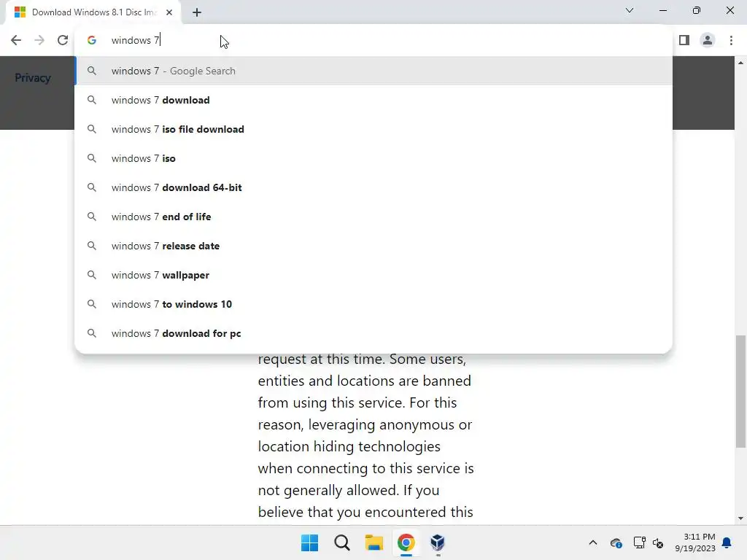Click the Chrome taskbar icon

[406, 542]
